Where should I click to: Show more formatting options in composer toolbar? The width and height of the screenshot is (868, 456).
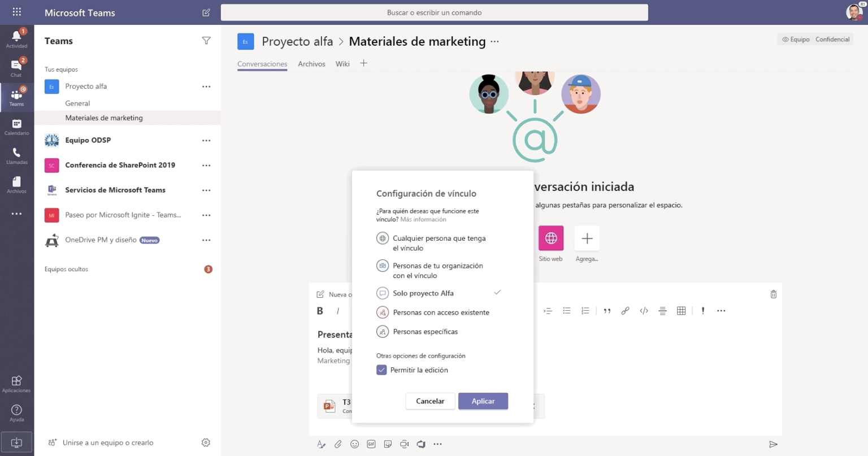coord(721,311)
